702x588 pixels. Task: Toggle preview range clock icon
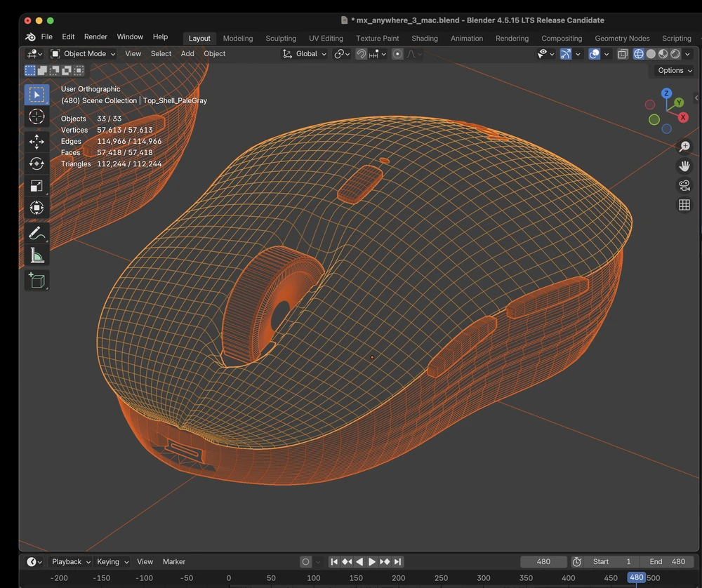[x=577, y=561]
